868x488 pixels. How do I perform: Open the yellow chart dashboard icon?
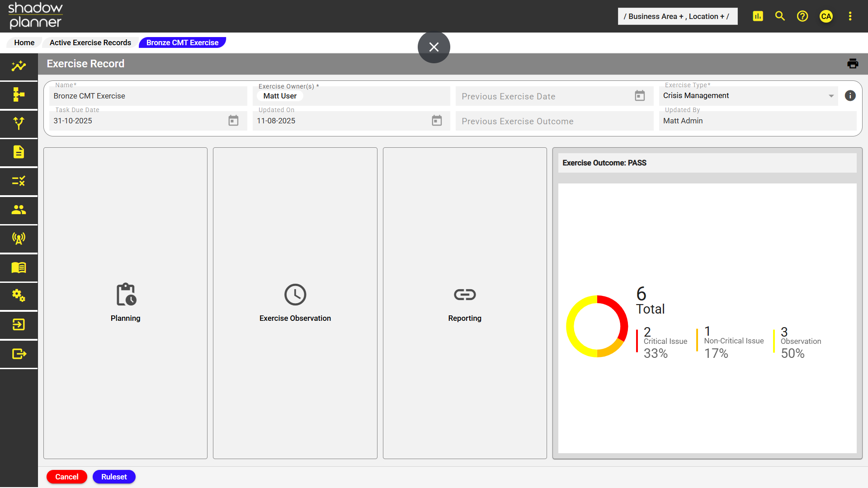758,16
